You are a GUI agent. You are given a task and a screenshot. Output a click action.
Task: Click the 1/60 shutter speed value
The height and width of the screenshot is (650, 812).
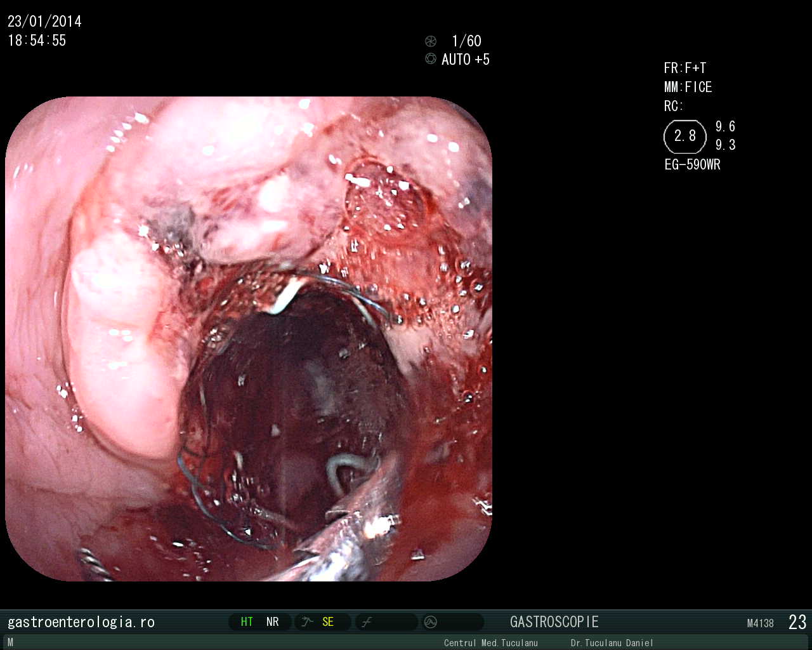coord(466,41)
